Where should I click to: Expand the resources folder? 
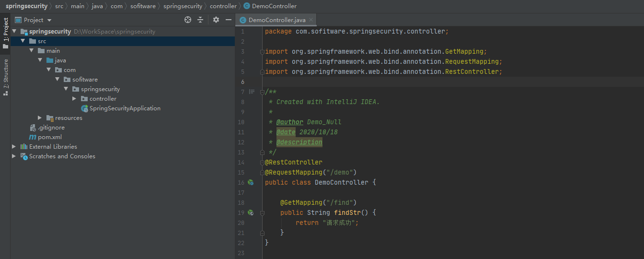coord(40,118)
